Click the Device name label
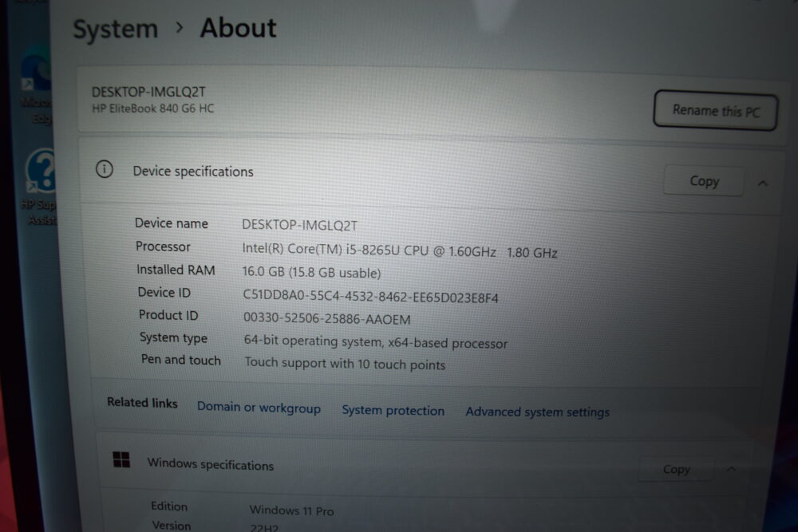This screenshot has width=798, height=532. (172, 223)
